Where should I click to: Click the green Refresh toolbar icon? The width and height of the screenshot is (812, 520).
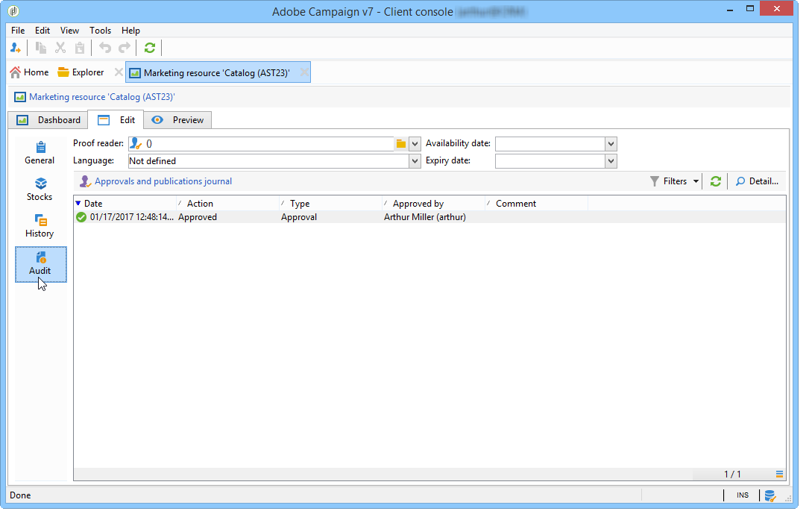150,48
